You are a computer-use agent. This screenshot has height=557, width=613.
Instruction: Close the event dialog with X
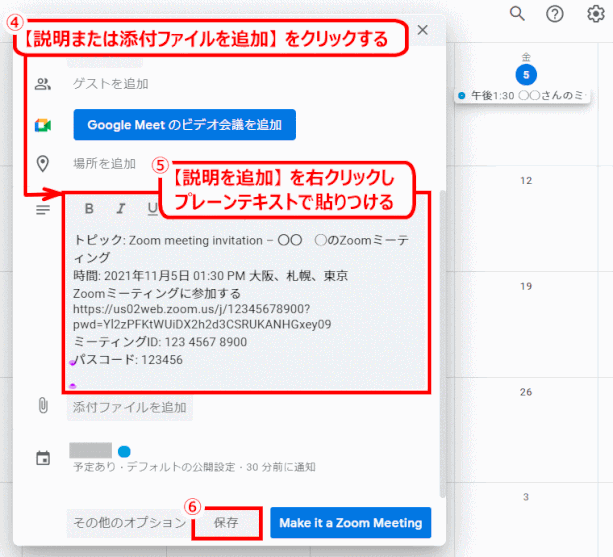(x=423, y=30)
